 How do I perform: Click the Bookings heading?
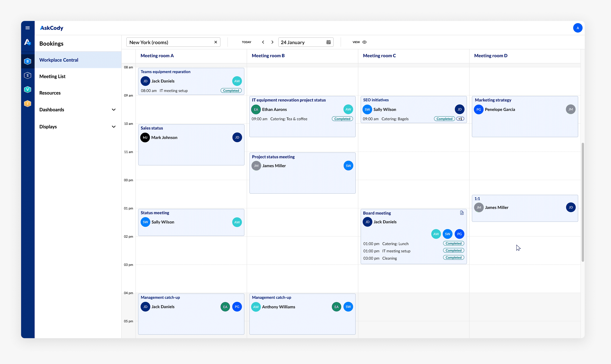tap(51, 43)
